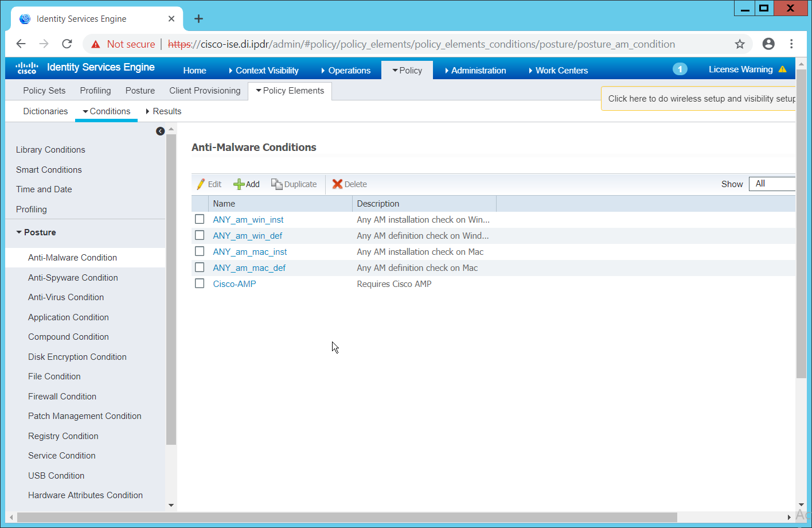Open the blue notification badge
812x528 pixels.
tap(680, 69)
